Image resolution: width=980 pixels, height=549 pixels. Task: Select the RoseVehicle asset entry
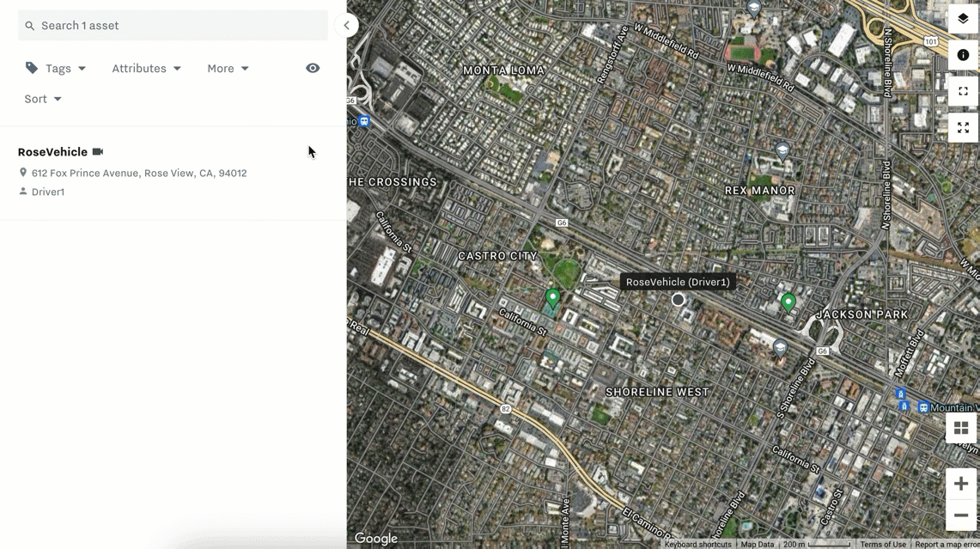[53, 152]
